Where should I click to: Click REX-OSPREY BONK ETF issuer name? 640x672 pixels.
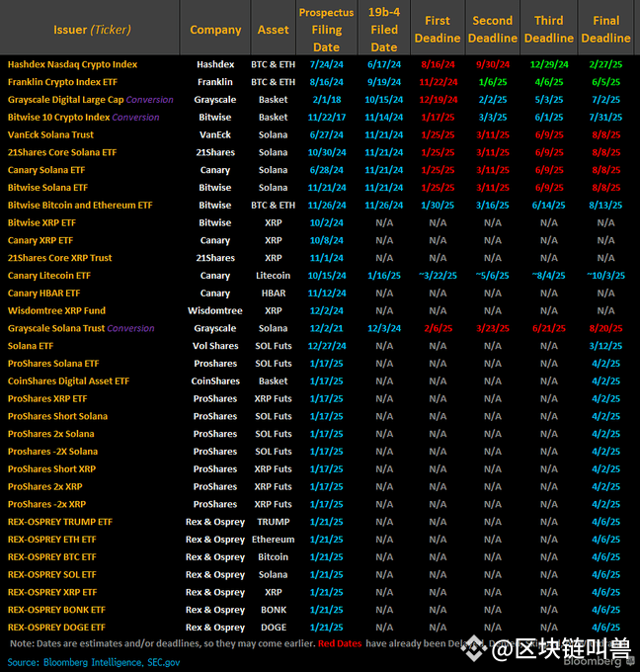click(x=56, y=610)
